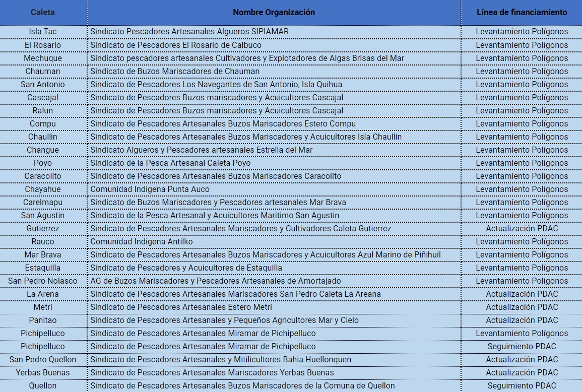
Task: Click the San Agustin caleta cell
Action: click(x=43, y=216)
